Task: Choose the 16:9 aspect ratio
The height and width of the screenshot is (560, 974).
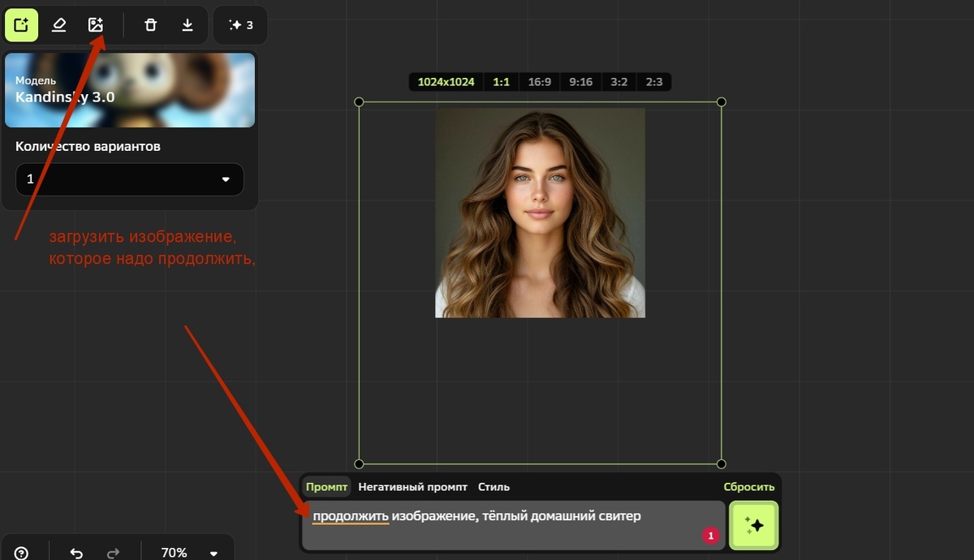Action: (539, 82)
